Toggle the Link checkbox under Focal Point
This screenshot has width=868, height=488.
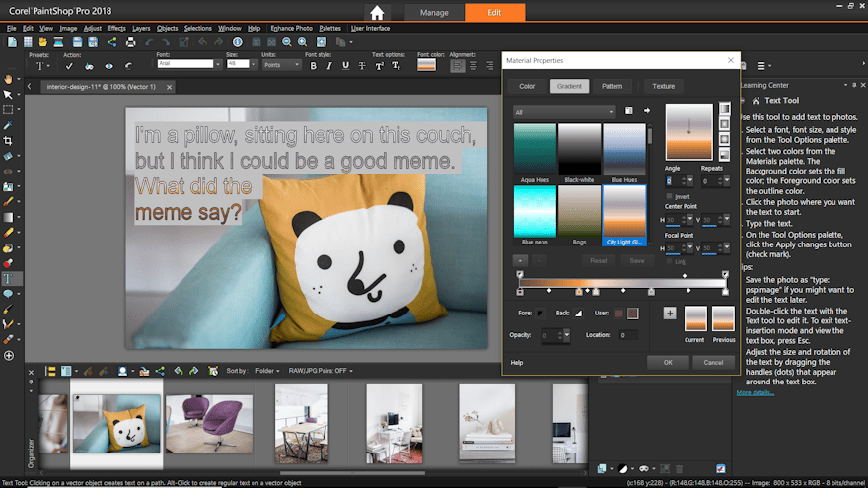(x=670, y=263)
